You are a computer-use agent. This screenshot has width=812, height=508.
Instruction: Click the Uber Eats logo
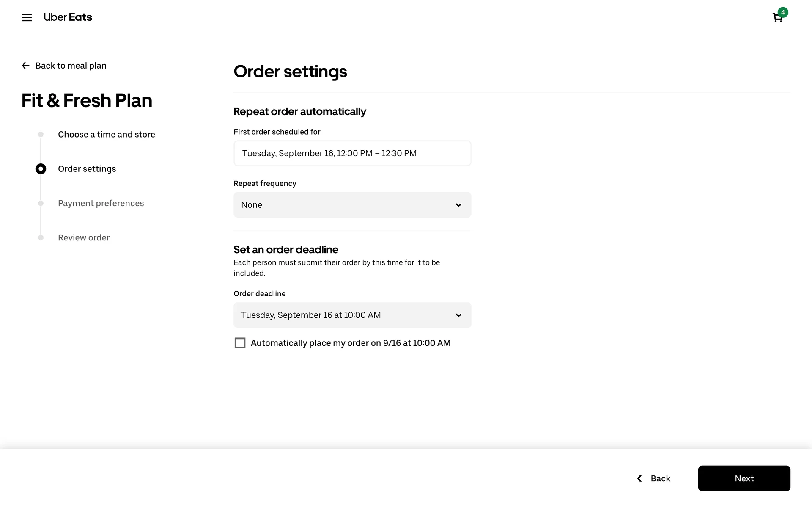[x=68, y=17]
